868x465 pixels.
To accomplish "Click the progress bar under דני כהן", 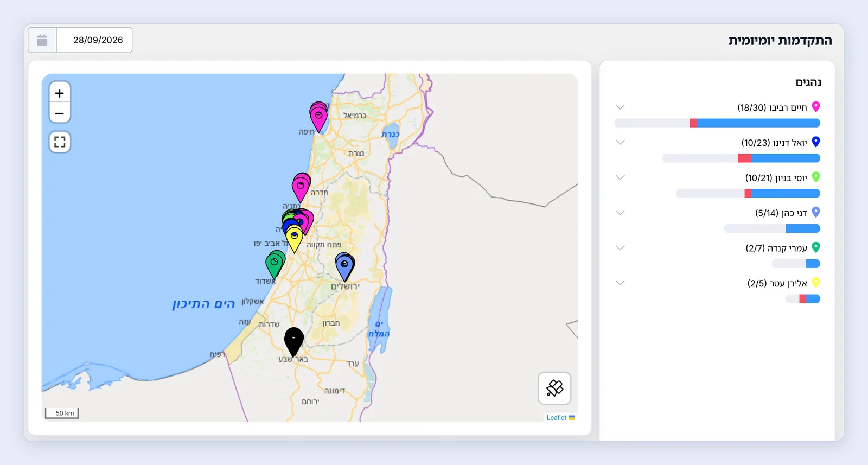I will point(772,228).
